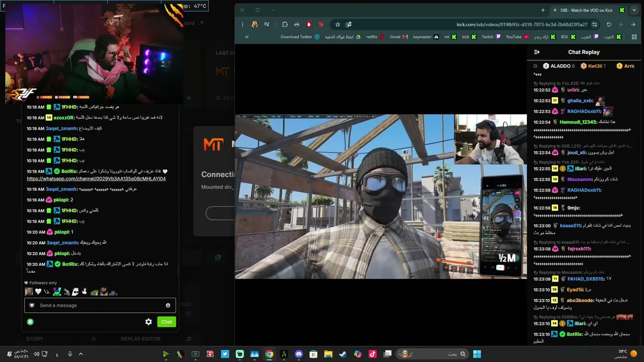This screenshot has height=362, width=644.
Task: Reload the Kick page
Action: (609, 24)
